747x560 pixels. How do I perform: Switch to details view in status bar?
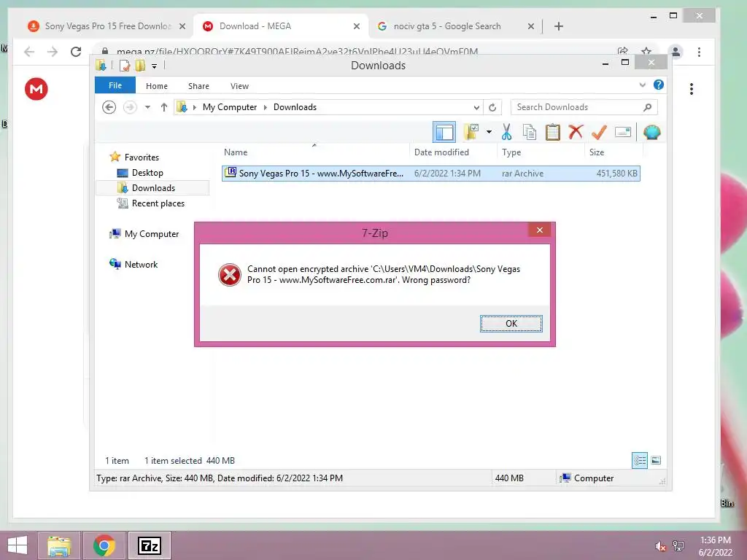point(639,461)
